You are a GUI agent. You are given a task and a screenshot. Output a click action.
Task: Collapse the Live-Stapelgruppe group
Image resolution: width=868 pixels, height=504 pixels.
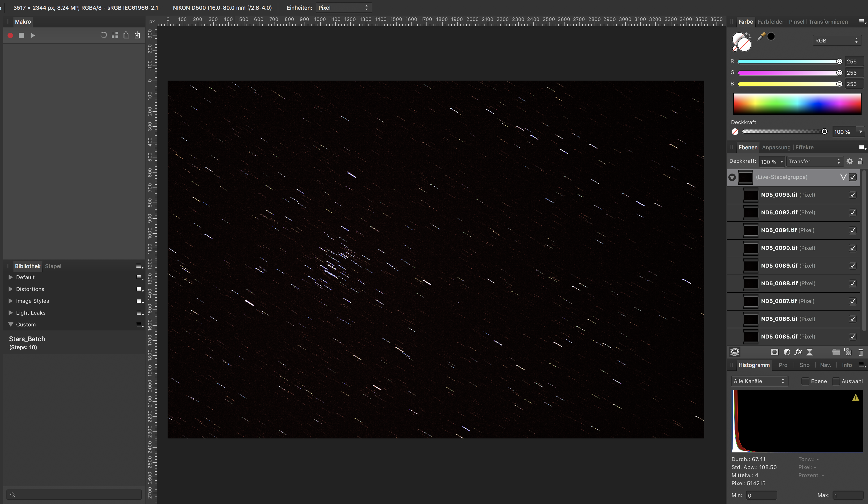coord(732,177)
